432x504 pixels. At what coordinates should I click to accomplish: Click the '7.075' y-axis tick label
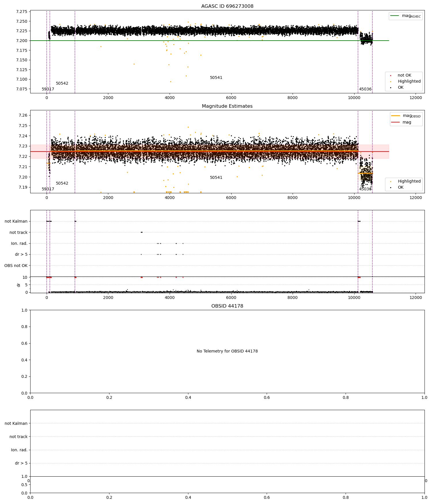22,89
